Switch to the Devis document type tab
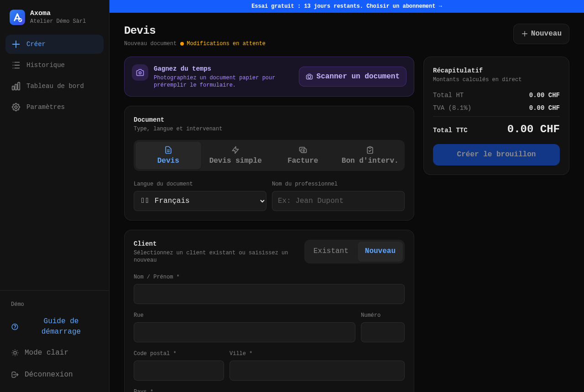584x392 pixels. point(168,155)
